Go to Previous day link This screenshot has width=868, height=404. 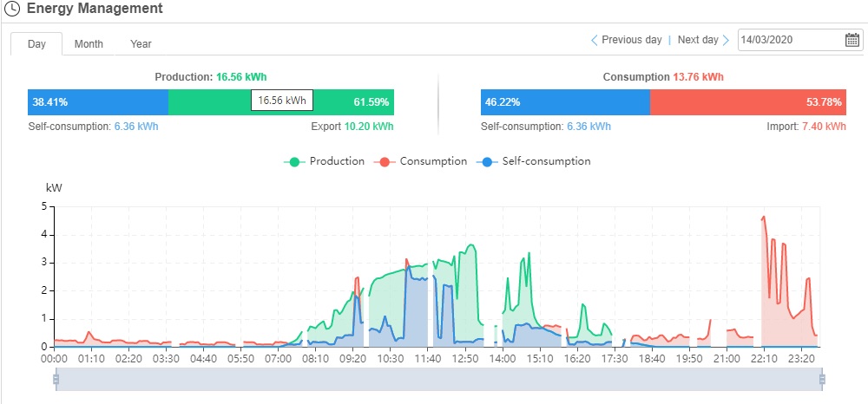[x=632, y=40]
